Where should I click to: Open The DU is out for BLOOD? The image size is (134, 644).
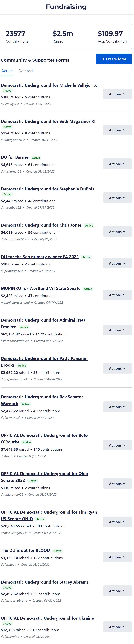click(25, 550)
